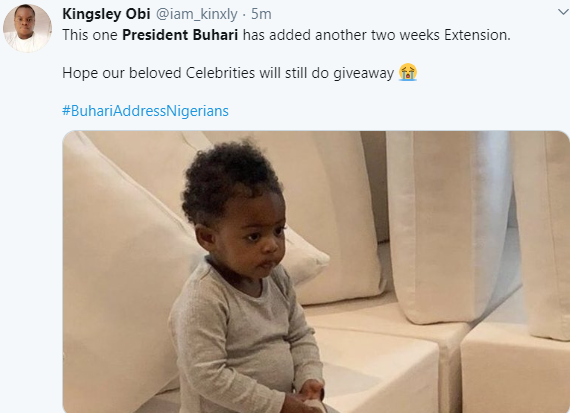
Task: Follow the #BuhariAddressNigerians hashtag
Action: pos(145,111)
